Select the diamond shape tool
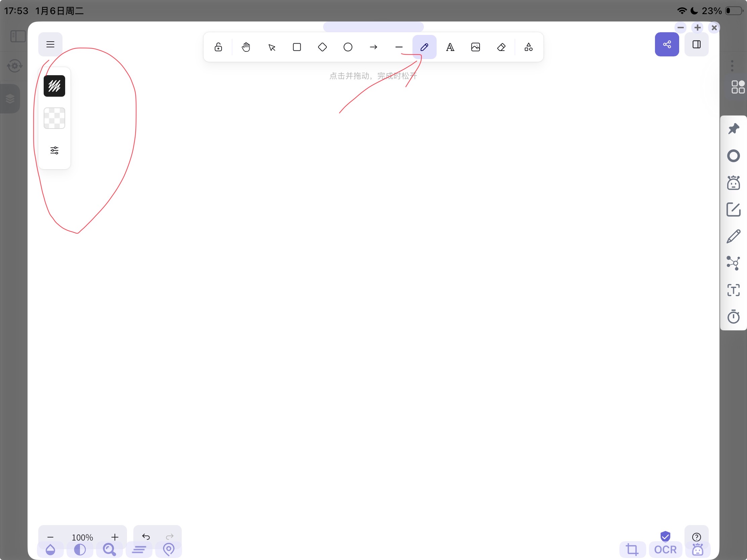 (x=322, y=47)
